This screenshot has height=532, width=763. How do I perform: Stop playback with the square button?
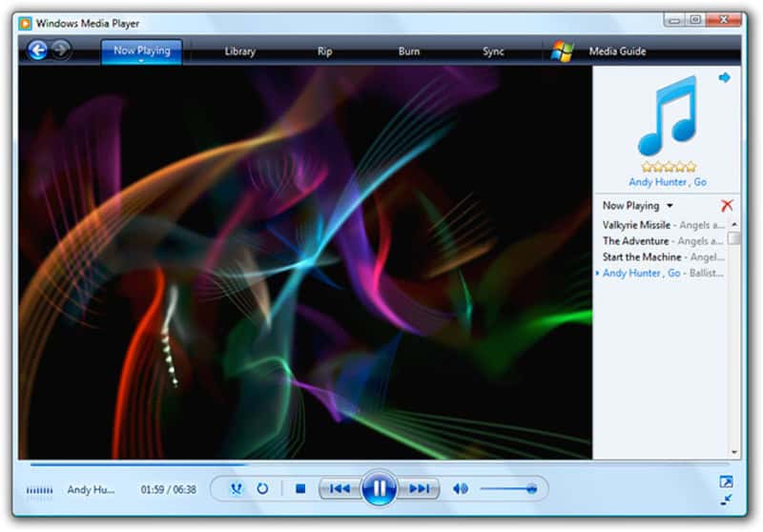pyautogui.click(x=299, y=489)
